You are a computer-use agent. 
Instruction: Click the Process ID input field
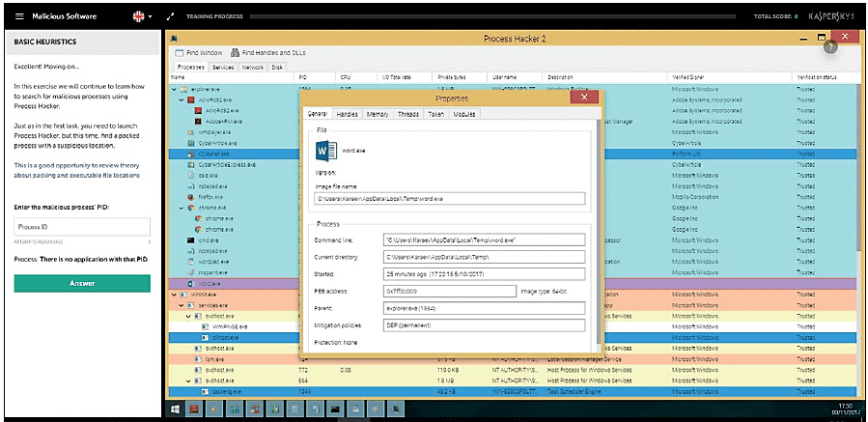point(82,226)
